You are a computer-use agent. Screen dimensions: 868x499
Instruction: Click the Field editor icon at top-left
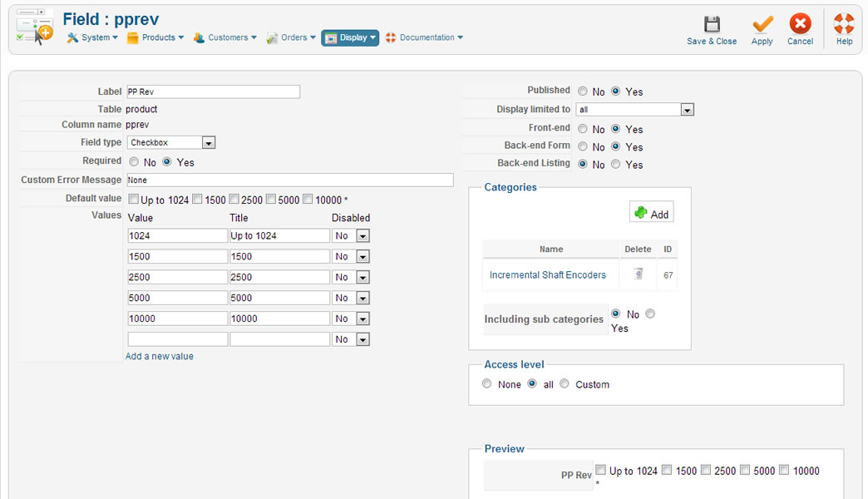35,27
